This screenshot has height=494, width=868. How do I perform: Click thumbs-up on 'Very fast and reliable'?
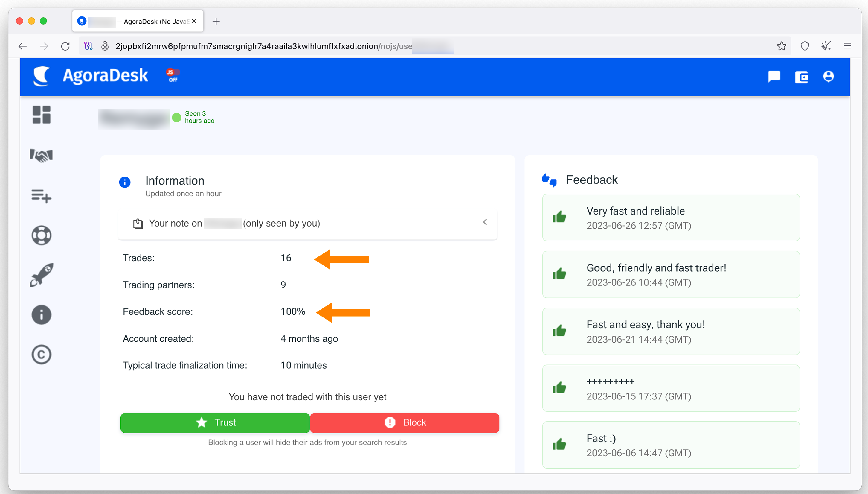[x=559, y=217]
